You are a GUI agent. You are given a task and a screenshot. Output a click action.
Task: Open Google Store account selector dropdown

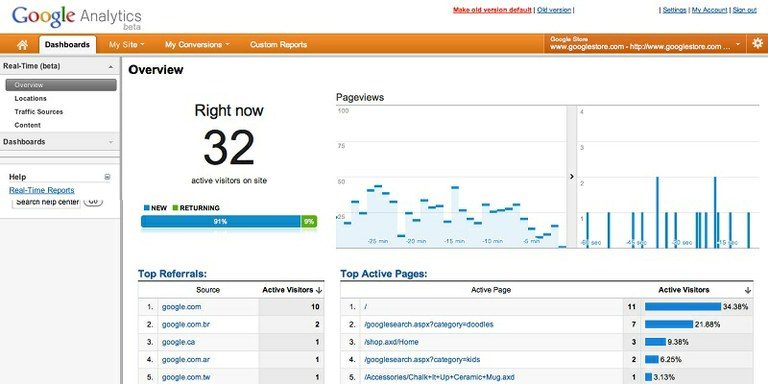(645, 44)
